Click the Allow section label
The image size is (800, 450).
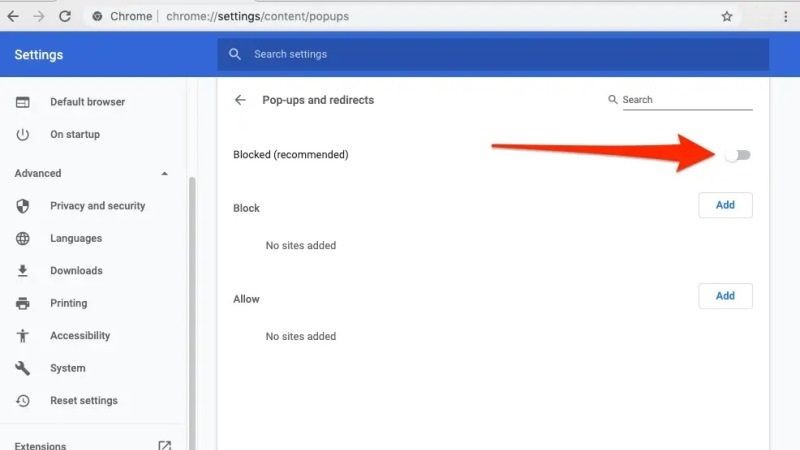coord(246,299)
